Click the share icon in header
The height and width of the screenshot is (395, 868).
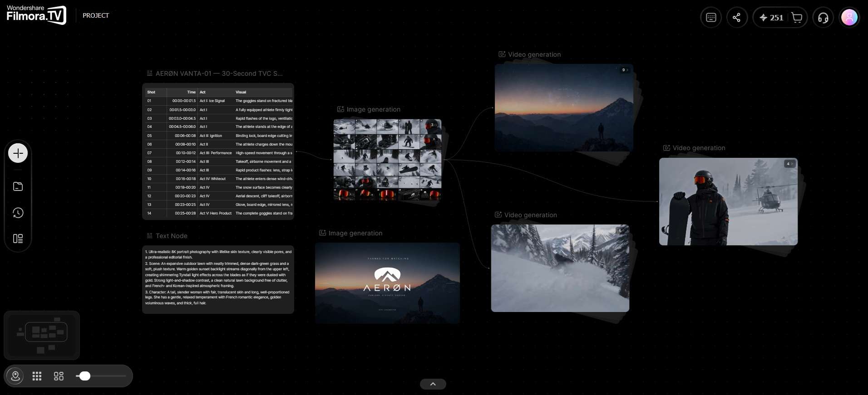(737, 18)
